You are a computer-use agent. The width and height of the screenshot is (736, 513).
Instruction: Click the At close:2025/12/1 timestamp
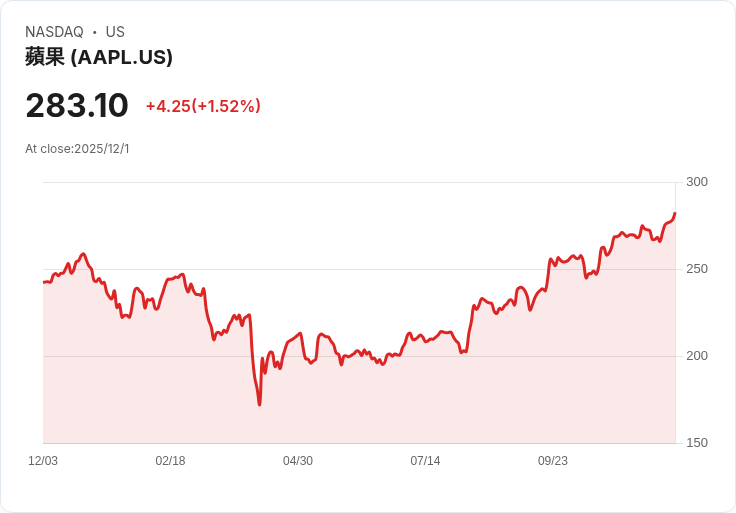(77, 149)
